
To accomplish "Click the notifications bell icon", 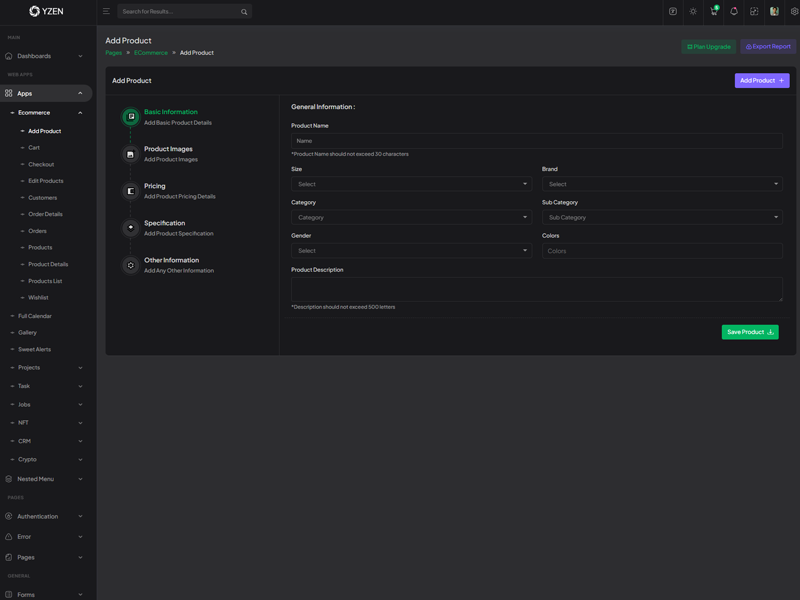I will [733, 12].
